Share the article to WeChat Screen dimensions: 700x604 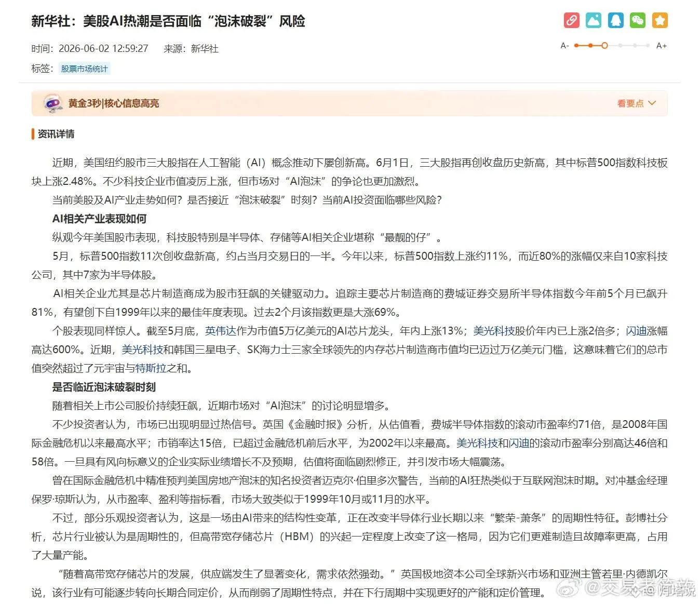[638, 20]
